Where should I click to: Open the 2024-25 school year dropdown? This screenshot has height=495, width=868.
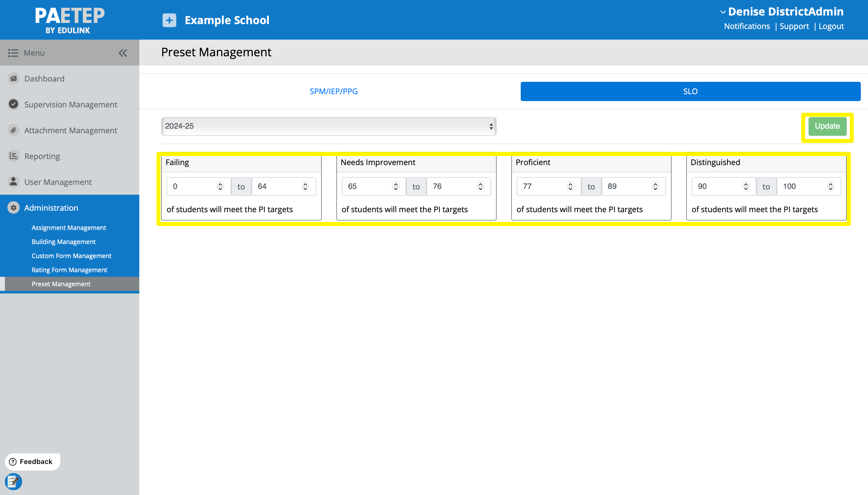[x=328, y=126]
